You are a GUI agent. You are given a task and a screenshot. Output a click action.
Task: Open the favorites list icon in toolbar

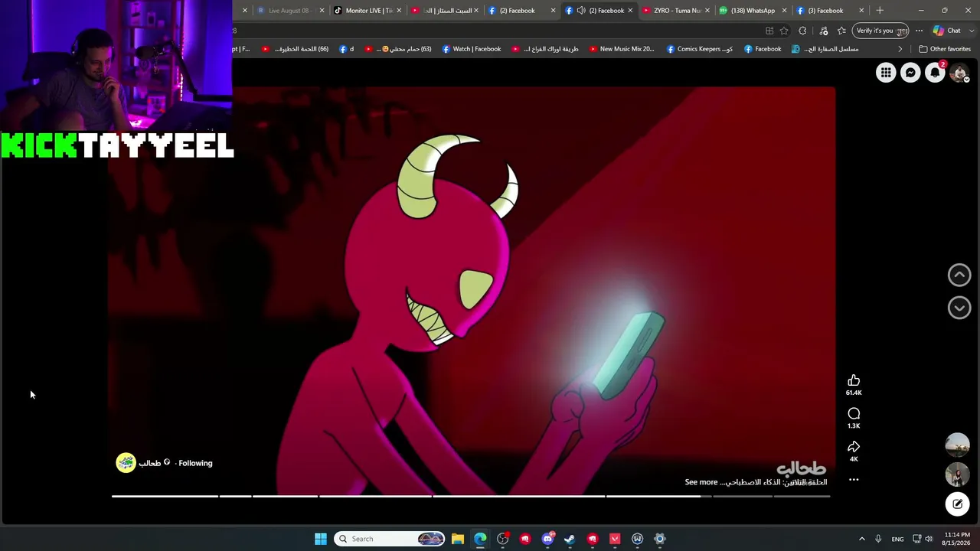pyautogui.click(x=841, y=31)
